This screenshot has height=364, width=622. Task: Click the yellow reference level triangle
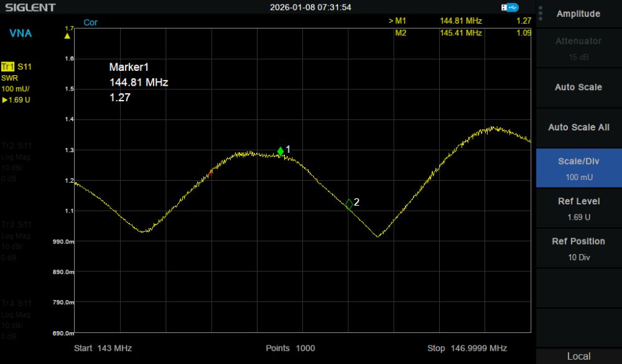[67, 36]
